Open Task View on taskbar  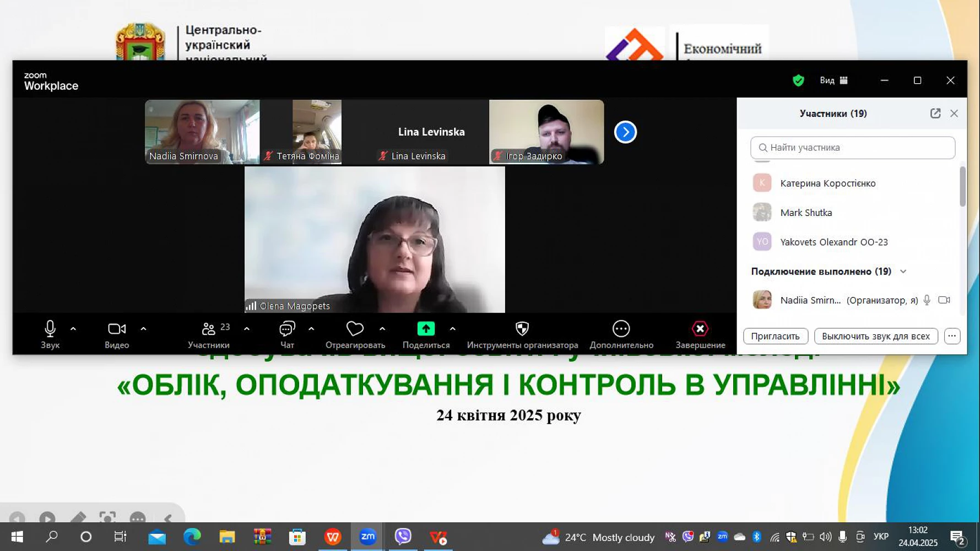pos(120,537)
